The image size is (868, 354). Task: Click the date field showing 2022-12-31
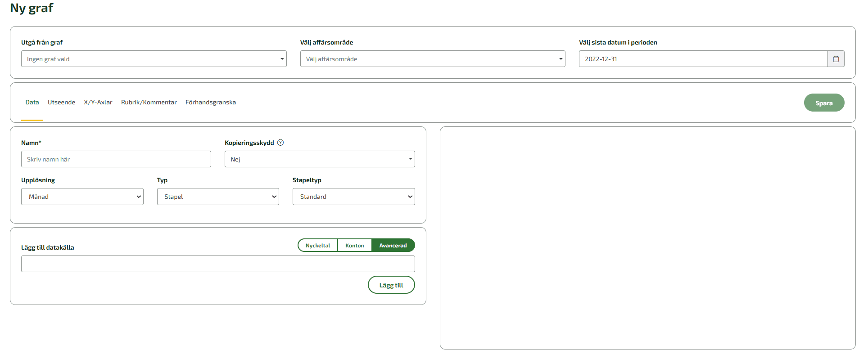[x=703, y=59]
